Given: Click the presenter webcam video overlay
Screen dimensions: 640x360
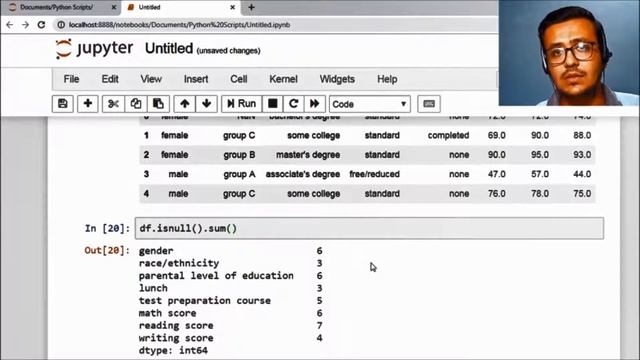Looking at the screenshot, I should point(569,53).
